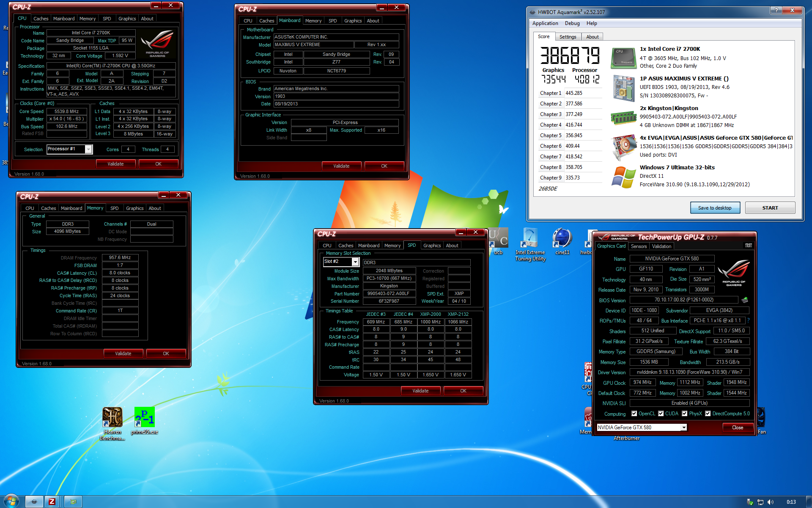Click the Close button in GPU-Z
This screenshot has height=508, width=812.
click(x=738, y=428)
